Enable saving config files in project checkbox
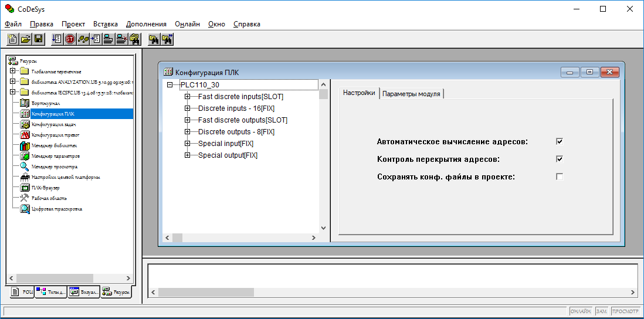This screenshot has height=319, width=644. click(x=559, y=177)
